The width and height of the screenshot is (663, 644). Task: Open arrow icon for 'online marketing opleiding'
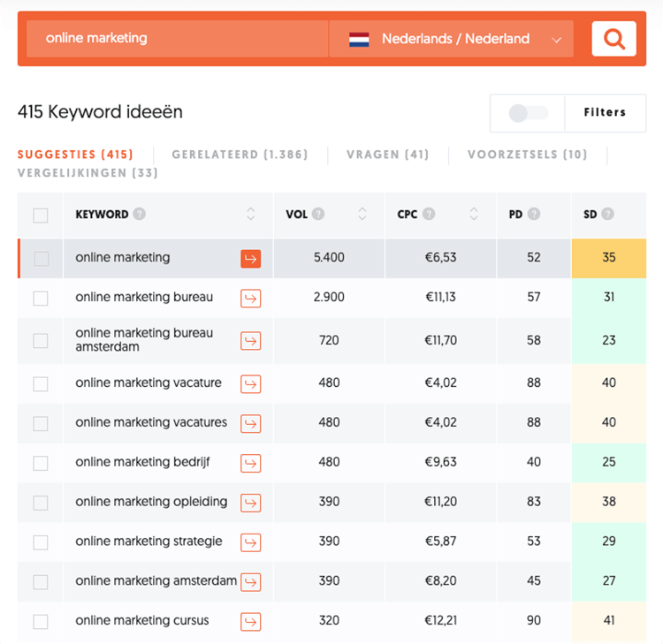pos(251,503)
